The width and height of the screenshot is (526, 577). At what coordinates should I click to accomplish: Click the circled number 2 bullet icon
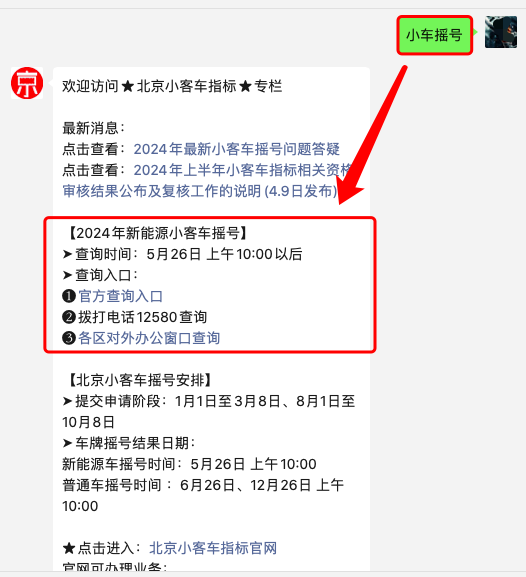pyautogui.click(x=69, y=317)
